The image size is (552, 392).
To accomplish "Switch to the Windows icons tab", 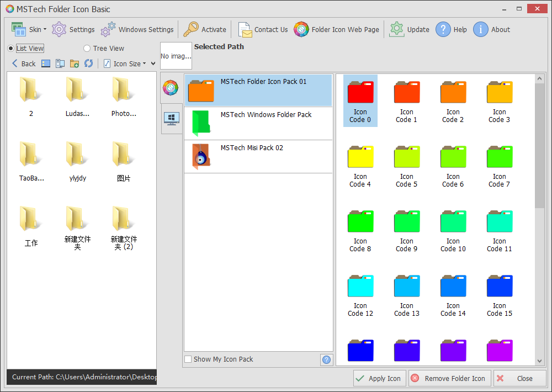I will tap(172, 119).
